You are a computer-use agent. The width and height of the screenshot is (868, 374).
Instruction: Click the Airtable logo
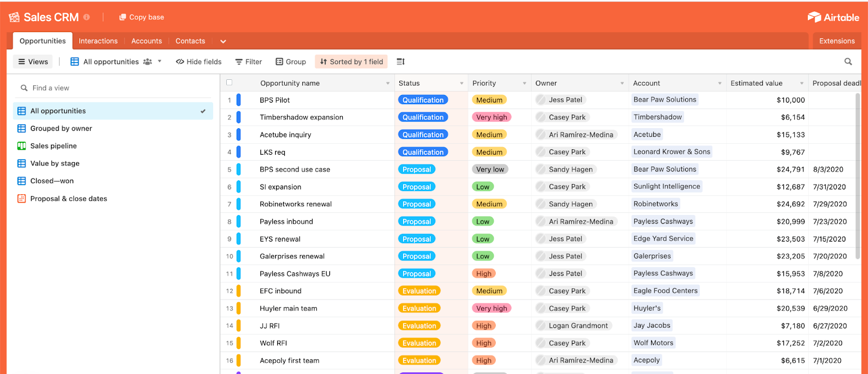833,17
